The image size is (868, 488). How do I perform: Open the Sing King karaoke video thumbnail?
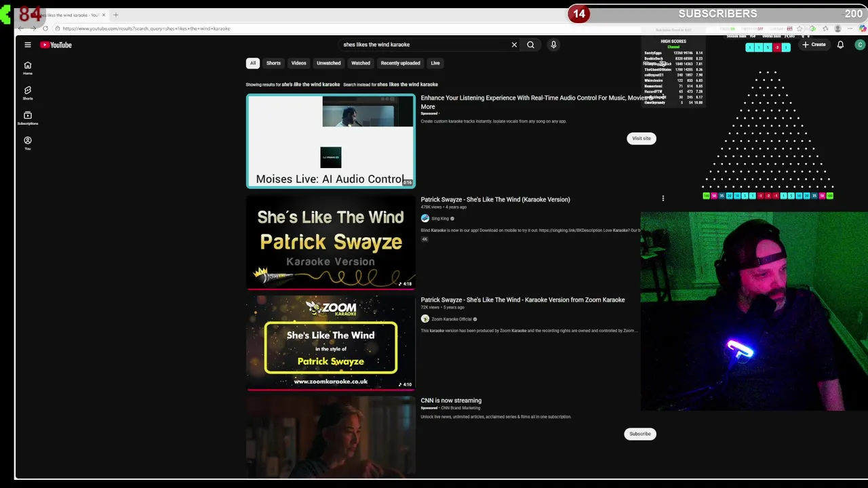click(330, 242)
